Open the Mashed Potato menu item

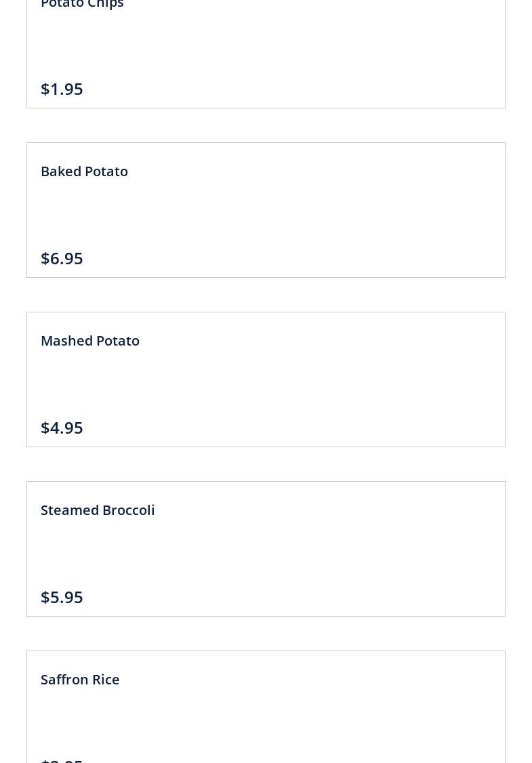click(90, 341)
